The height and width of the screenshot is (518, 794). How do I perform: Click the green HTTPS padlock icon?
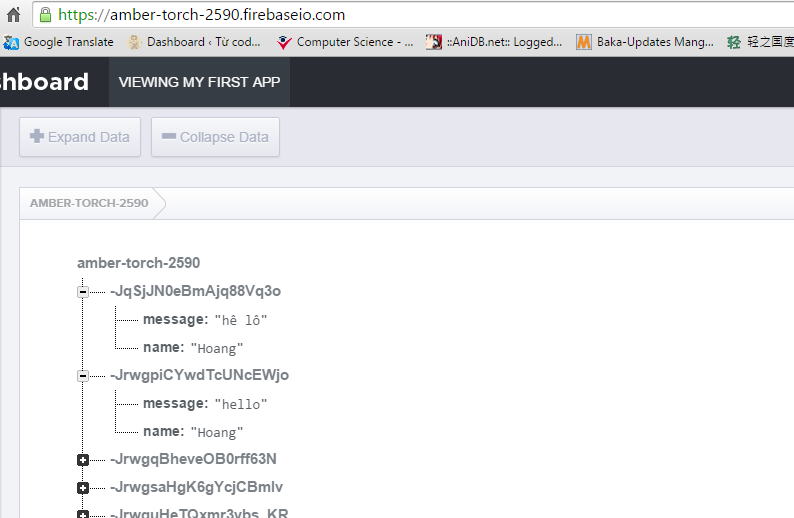point(45,15)
